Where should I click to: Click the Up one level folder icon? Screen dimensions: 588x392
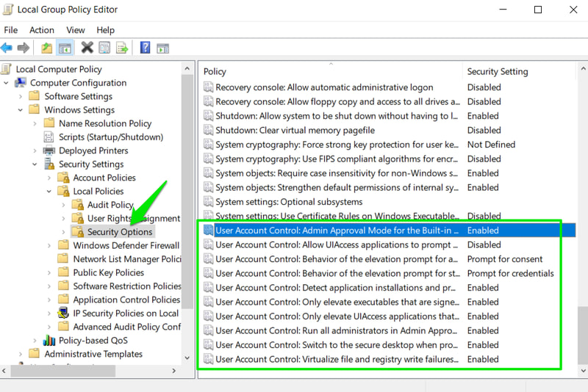point(47,48)
